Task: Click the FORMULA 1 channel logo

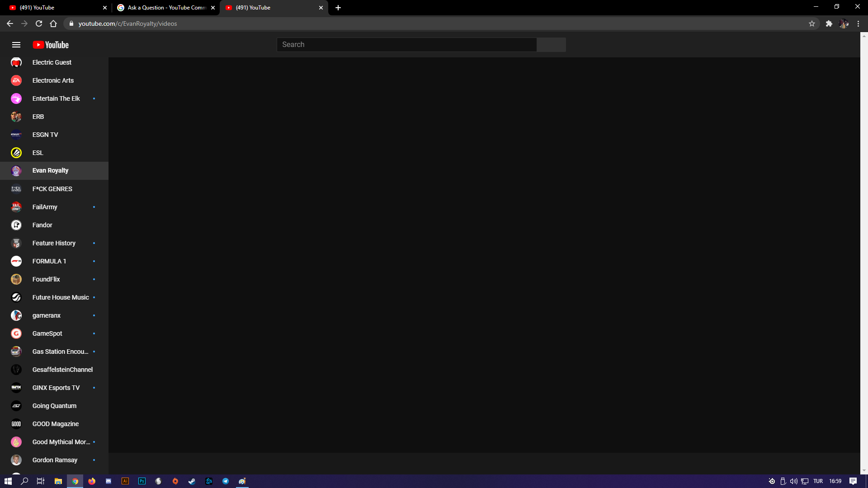Action: pyautogui.click(x=16, y=261)
